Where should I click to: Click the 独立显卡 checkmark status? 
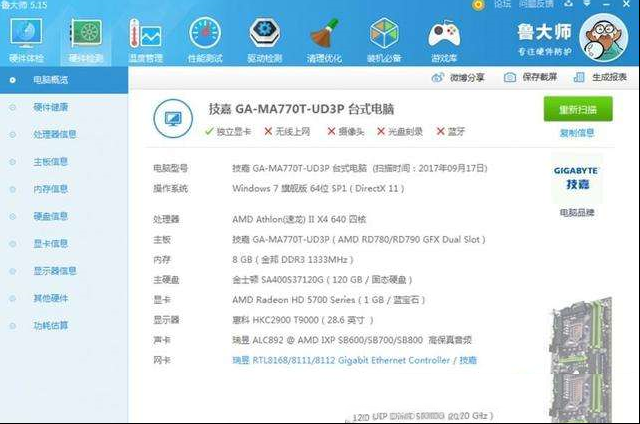[x=228, y=131]
